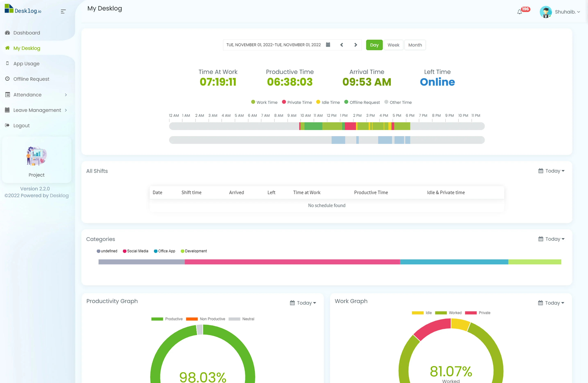The image size is (588, 383).
Task: Click Shuhaib's profile avatar
Action: tap(546, 12)
